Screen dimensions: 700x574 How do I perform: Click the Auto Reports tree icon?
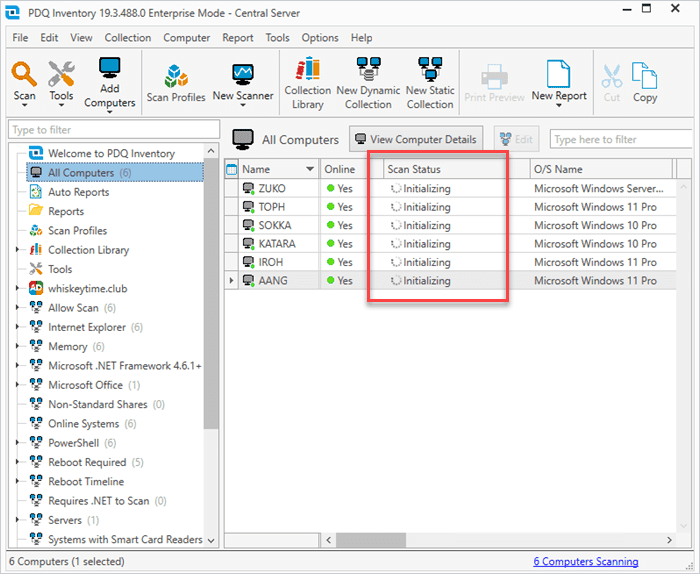(35, 192)
